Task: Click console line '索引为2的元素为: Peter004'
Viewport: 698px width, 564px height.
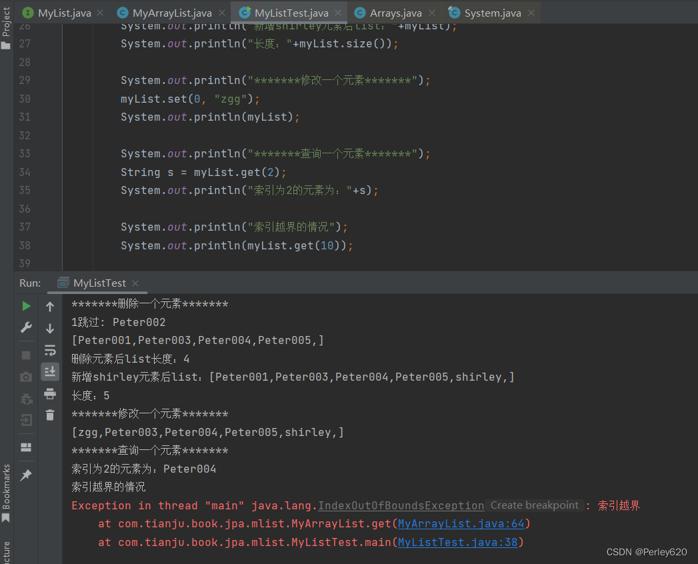Action: (x=144, y=469)
